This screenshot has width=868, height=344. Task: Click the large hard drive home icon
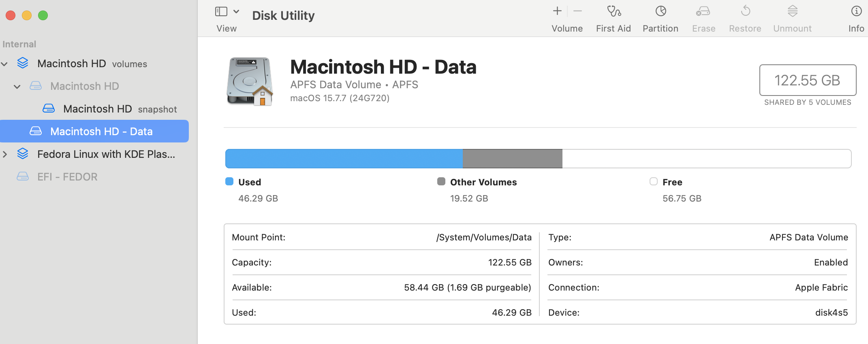coord(250,81)
